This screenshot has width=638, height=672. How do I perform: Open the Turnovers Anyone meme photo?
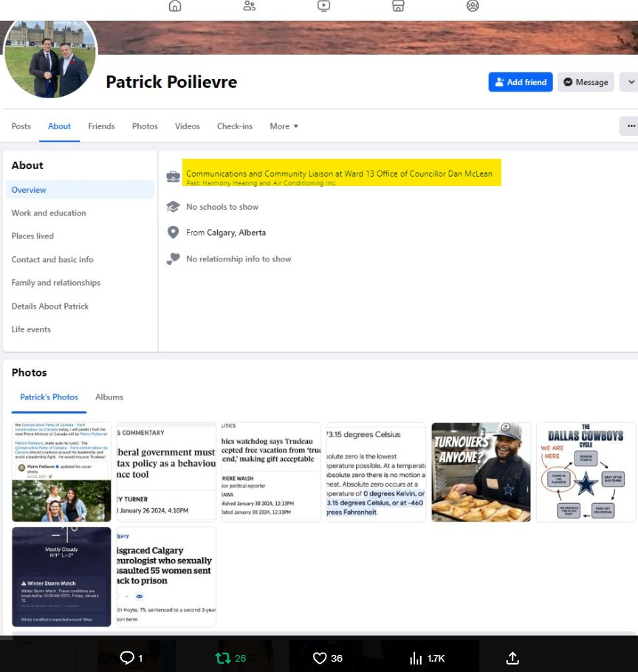(481, 473)
